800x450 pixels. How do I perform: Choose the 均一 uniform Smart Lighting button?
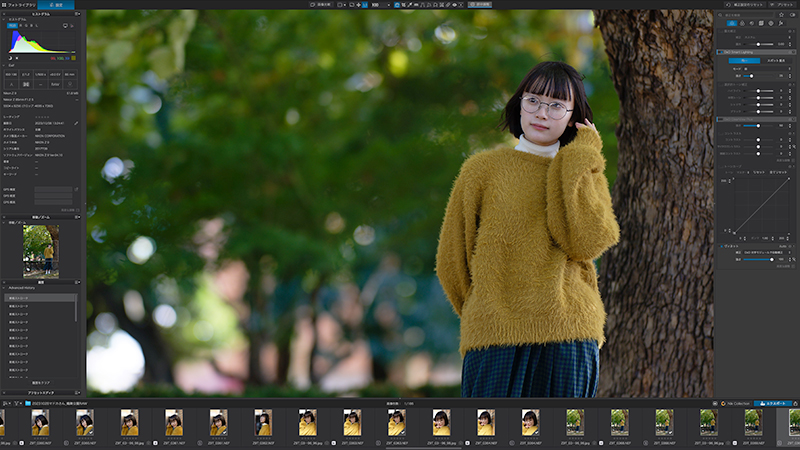pyautogui.click(x=744, y=61)
